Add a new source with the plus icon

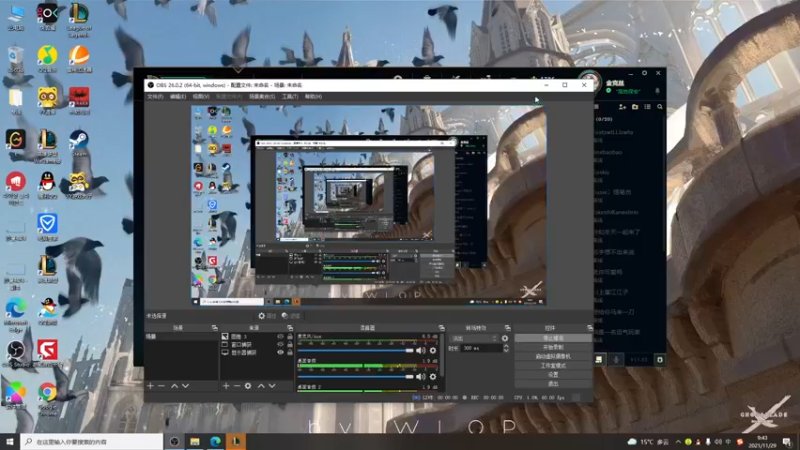(x=226, y=386)
